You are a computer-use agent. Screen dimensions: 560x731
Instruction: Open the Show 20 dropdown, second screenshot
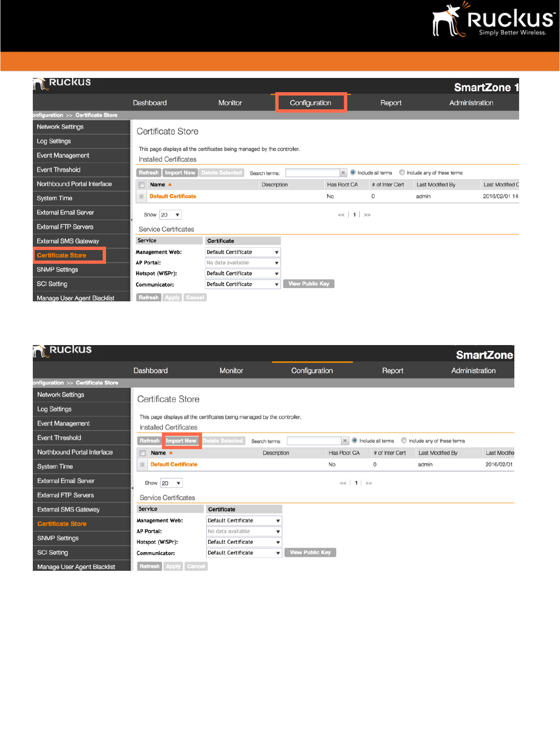tap(172, 483)
